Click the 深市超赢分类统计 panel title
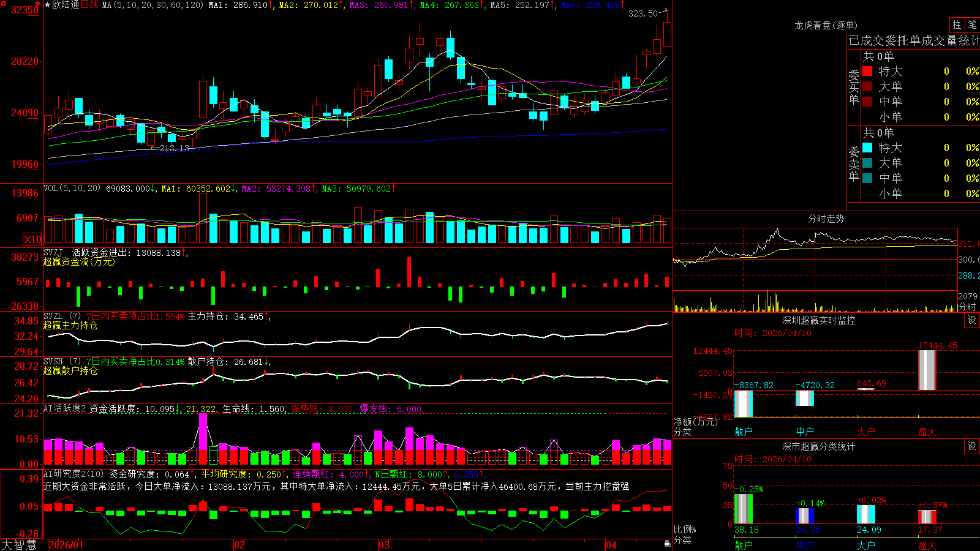Screen dimensions: 980x551 (818, 446)
